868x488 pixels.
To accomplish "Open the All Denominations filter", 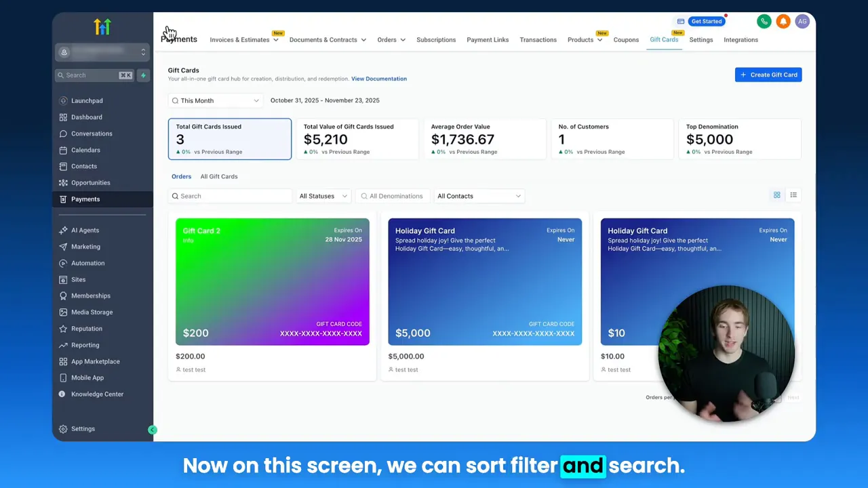I will (x=393, y=196).
